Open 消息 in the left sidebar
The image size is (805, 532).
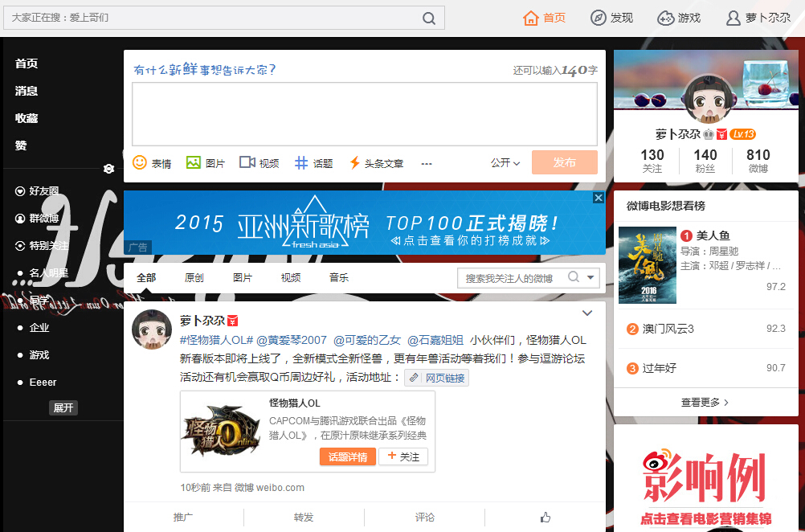27,91
